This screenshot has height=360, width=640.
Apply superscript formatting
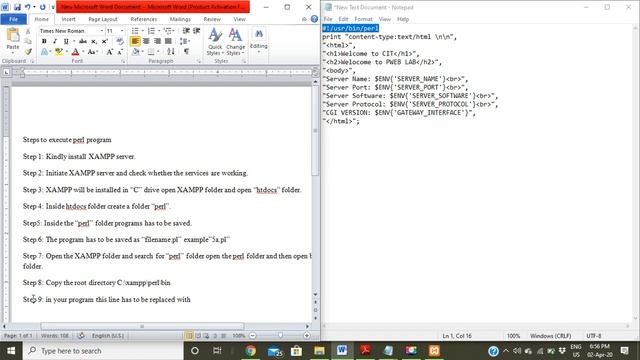[x=104, y=41]
